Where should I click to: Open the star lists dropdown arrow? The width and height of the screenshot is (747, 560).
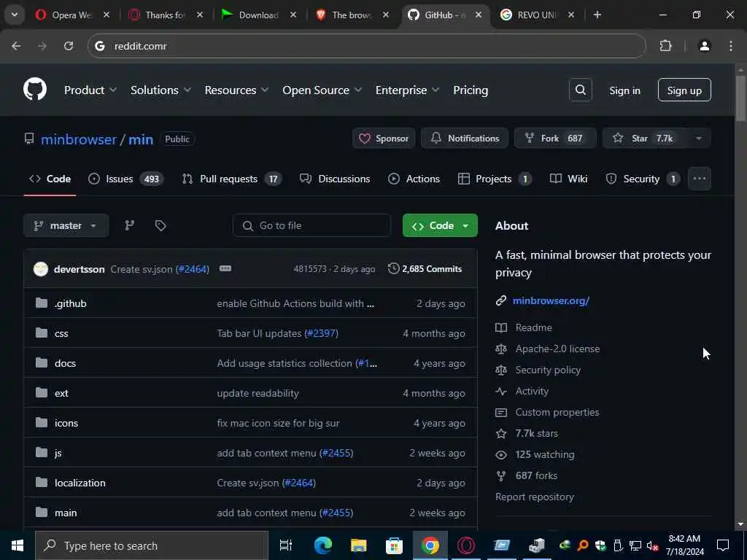pyautogui.click(x=699, y=138)
